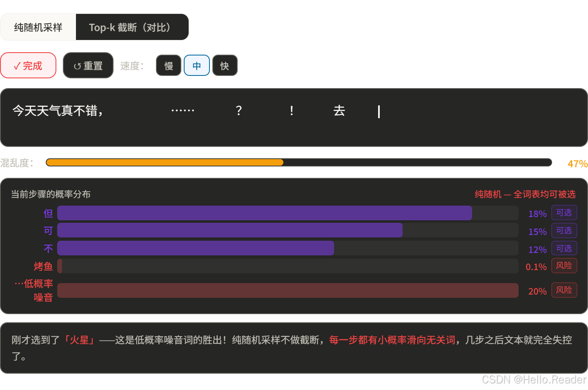Click the generated token 去
The width and height of the screenshot is (588, 390).
click(339, 111)
